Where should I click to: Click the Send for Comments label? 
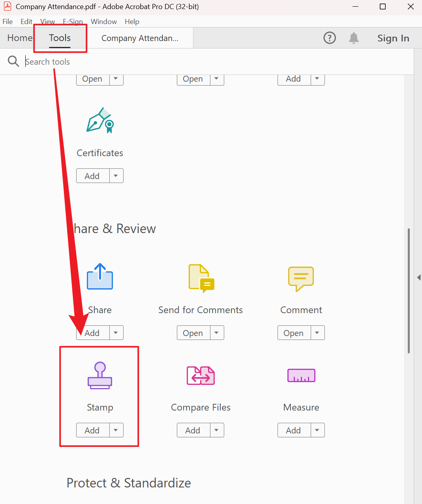click(x=201, y=310)
